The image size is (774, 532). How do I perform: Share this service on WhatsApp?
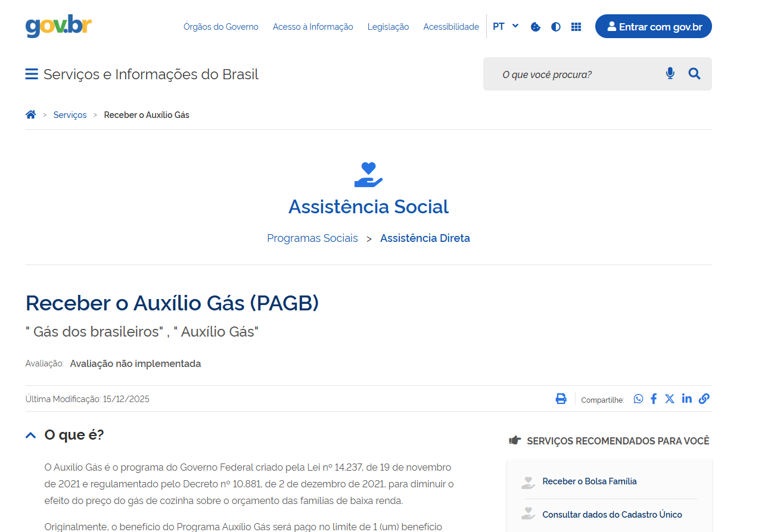(638, 399)
